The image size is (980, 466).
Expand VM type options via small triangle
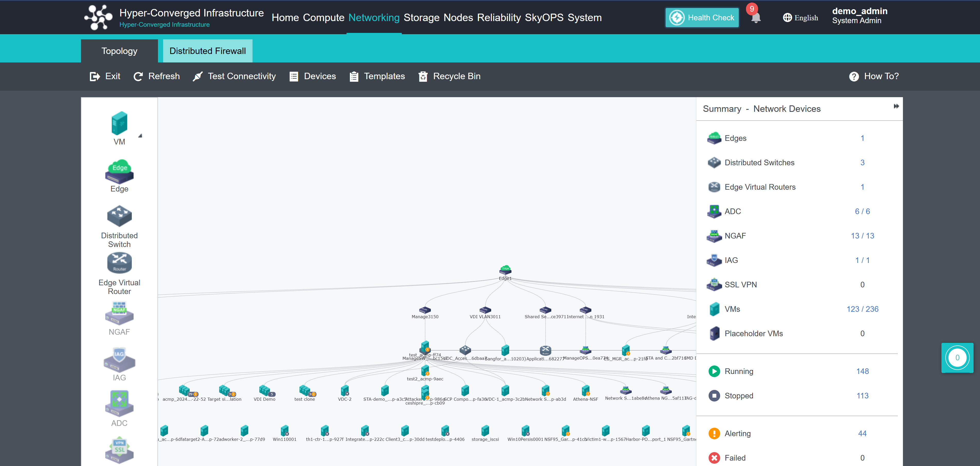click(140, 135)
